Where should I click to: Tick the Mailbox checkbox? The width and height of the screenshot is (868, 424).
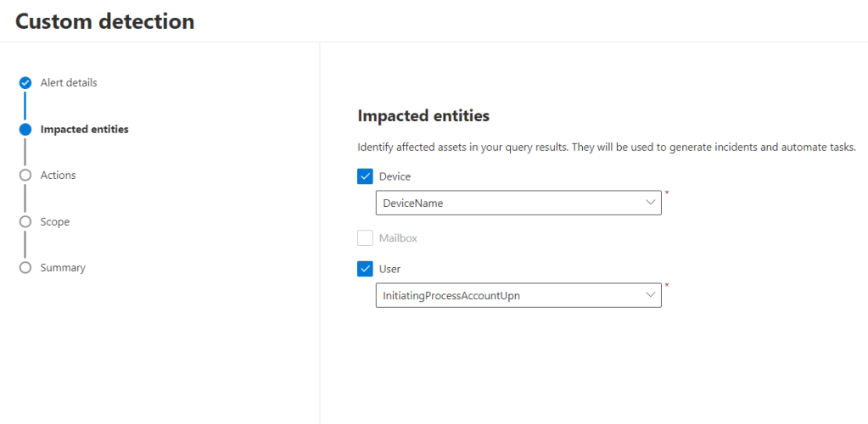[366, 238]
